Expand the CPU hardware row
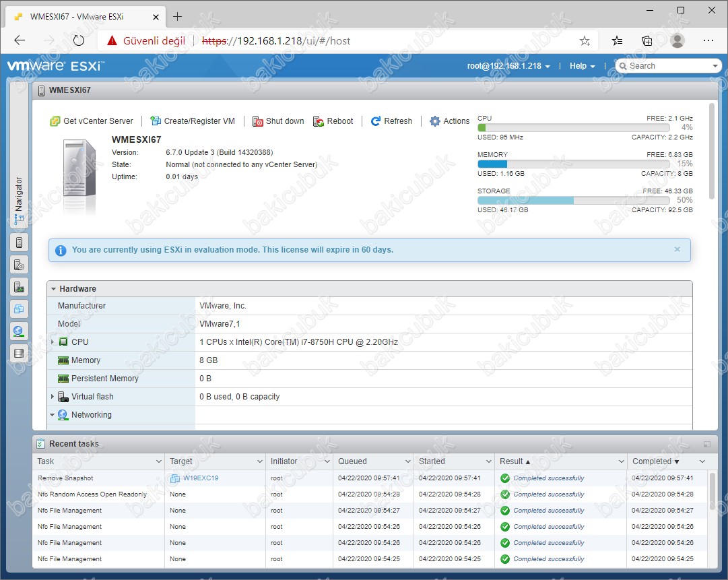 tap(53, 342)
